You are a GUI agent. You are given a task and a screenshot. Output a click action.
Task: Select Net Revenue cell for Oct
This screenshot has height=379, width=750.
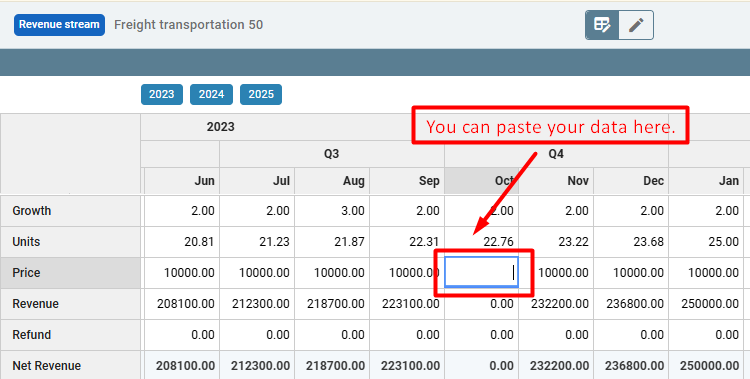(482, 366)
